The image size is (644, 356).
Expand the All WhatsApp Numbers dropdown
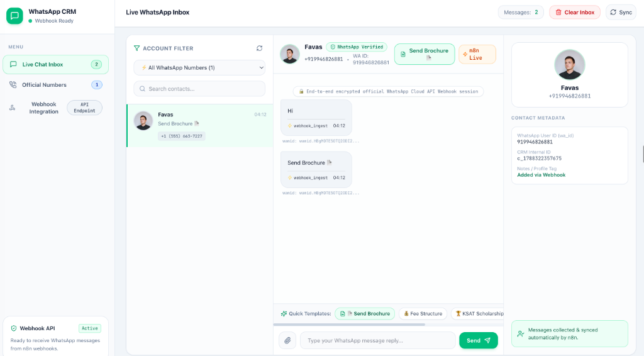click(x=199, y=68)
